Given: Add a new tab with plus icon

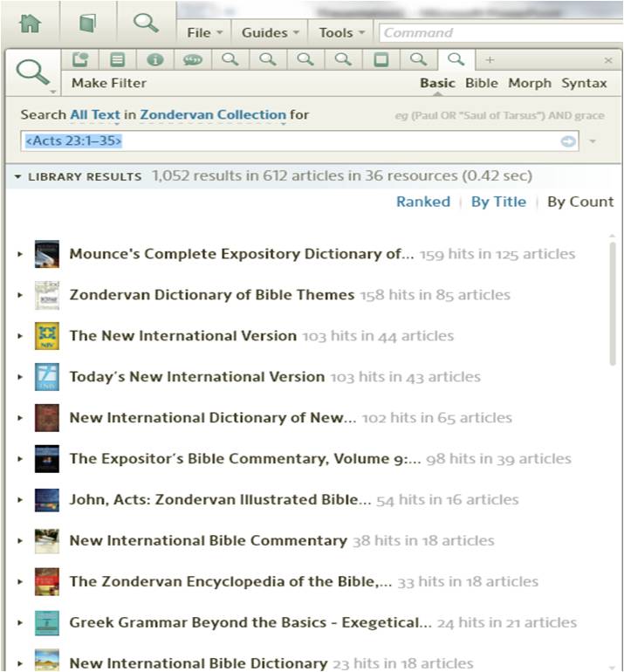Looking at the screenshot, I should click(490, 60).
